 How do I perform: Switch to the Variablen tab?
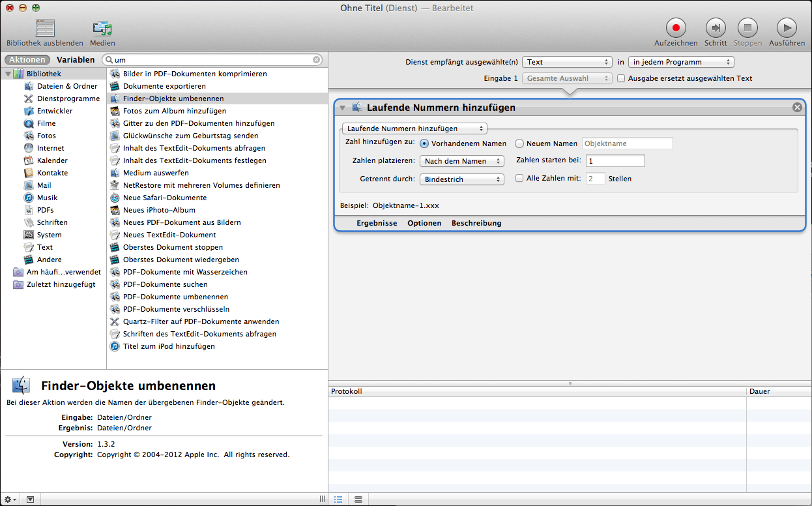click(x=76, y=60)
